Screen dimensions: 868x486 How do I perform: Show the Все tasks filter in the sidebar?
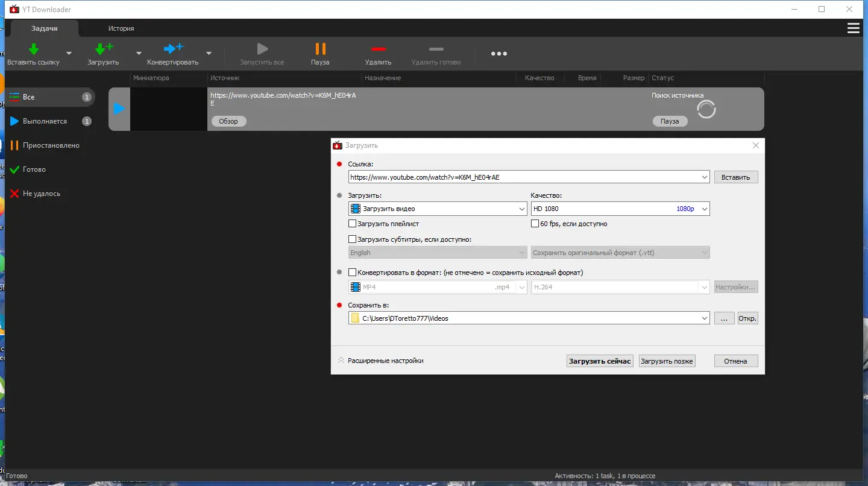click(x=51, y=97)
